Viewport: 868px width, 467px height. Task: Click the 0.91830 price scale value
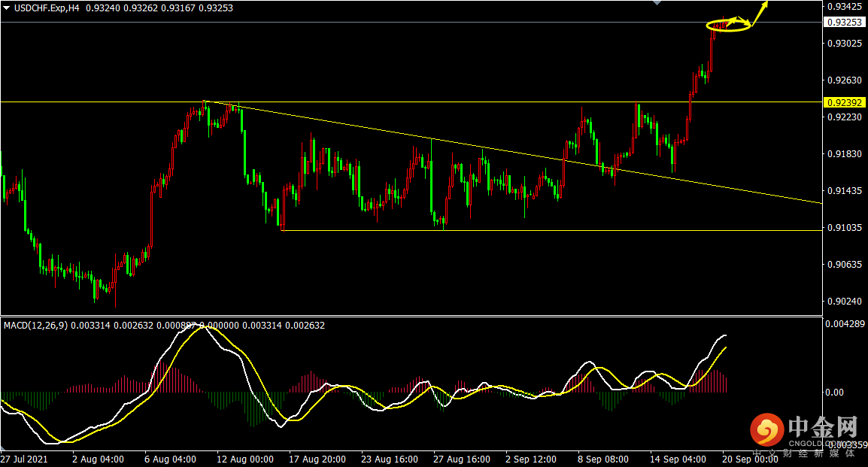click(x=844, y=154)
